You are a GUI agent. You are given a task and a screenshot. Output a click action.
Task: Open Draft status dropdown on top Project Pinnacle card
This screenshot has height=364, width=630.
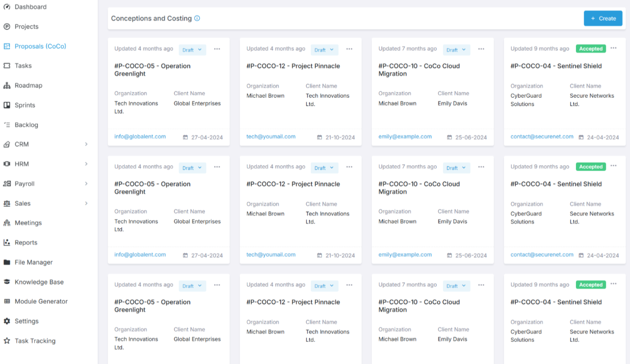tap(324, 50)
